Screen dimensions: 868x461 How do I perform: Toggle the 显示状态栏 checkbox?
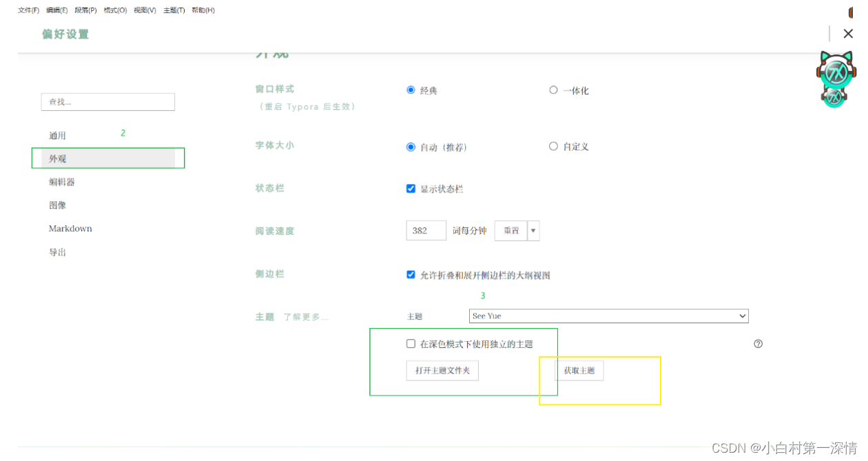[411, 189]
